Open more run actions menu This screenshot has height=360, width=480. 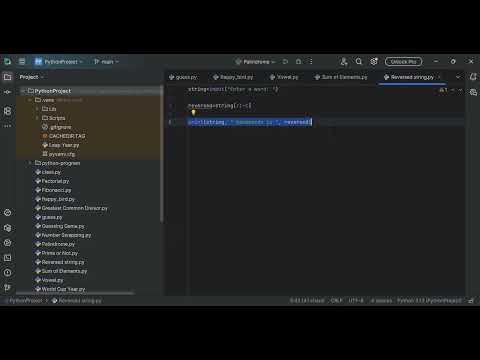point(311,62)
